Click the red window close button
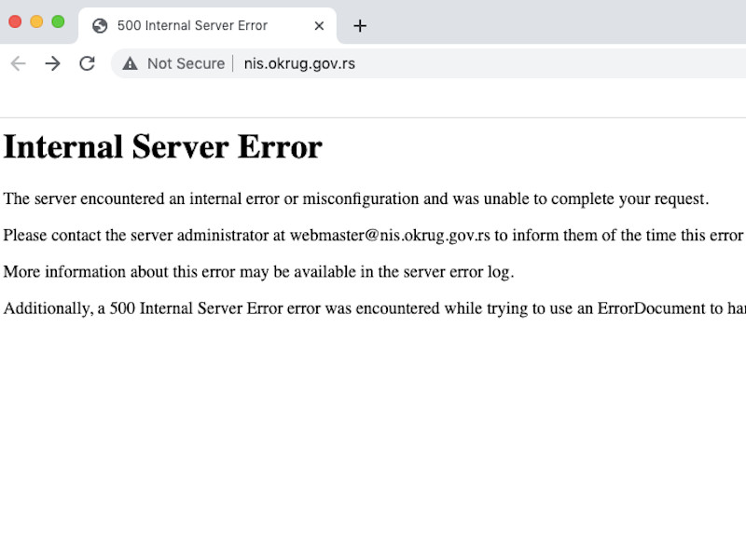Image resolution: width=746 pixels, height=560 pixels. 15,21
